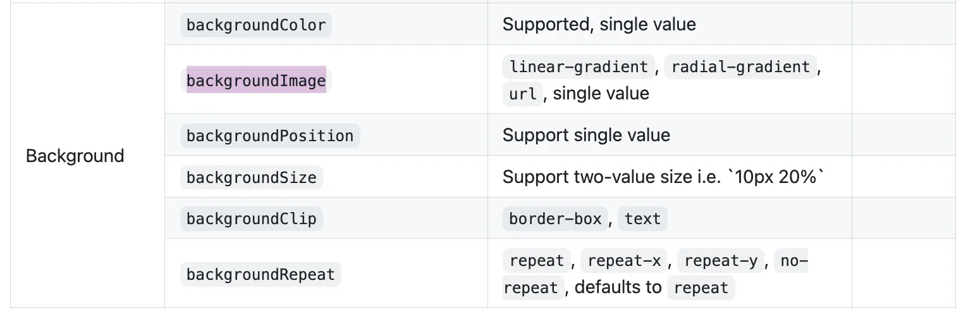Click the first repeat tag before repeat-x

[536, 261]
